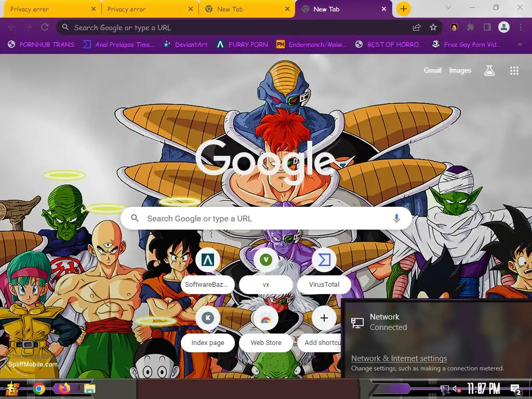The height and width of the screenshot is (399, 532).
Task: Launch Chrome from the taskbar
Action: point(39,389)
